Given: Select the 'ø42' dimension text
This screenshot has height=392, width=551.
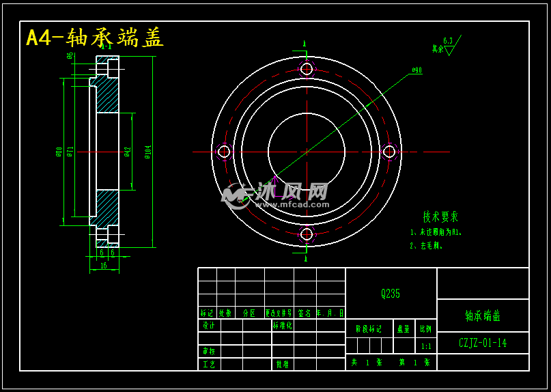Looking at the screenshot, I should tap(127, 152).
